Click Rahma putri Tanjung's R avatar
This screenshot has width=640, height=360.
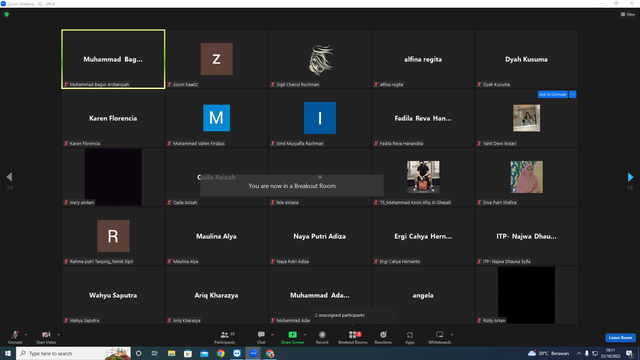(113, 236)
